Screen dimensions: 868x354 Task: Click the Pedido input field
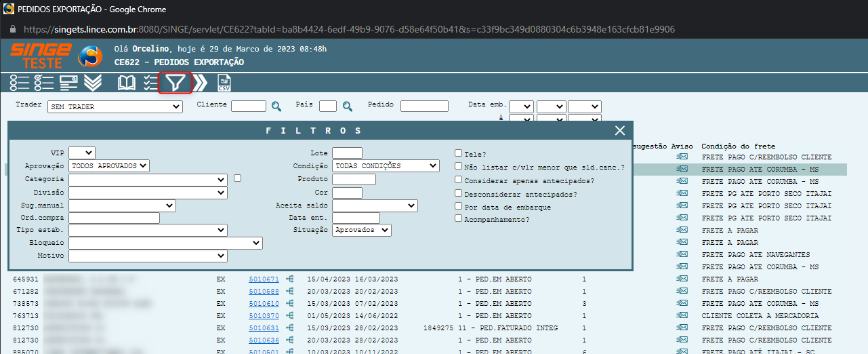(x=424, y=106)
